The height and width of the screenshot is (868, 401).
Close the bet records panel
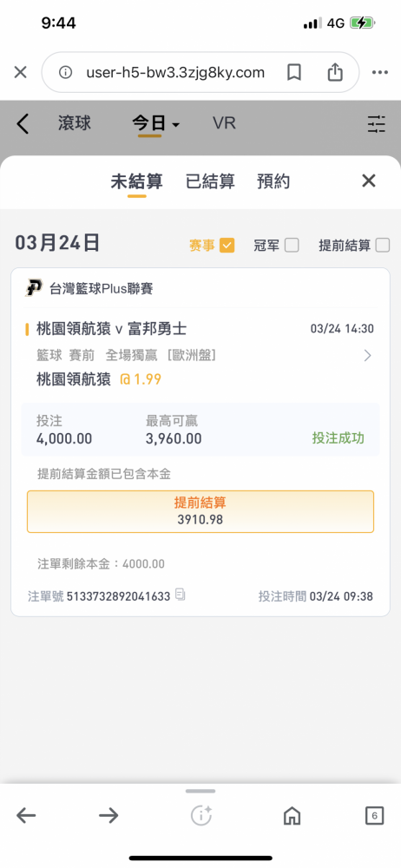(x=368, y=181)
